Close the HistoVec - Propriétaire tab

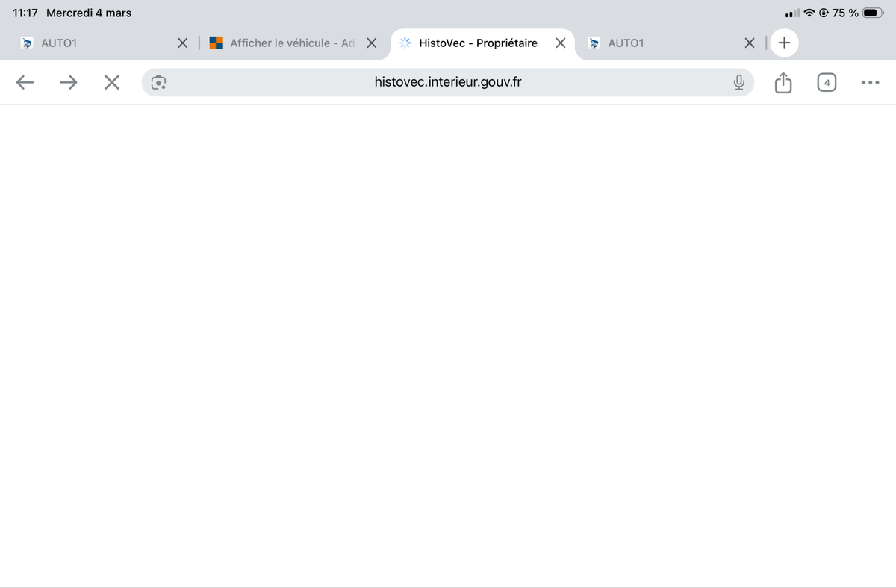coord(560,43)
